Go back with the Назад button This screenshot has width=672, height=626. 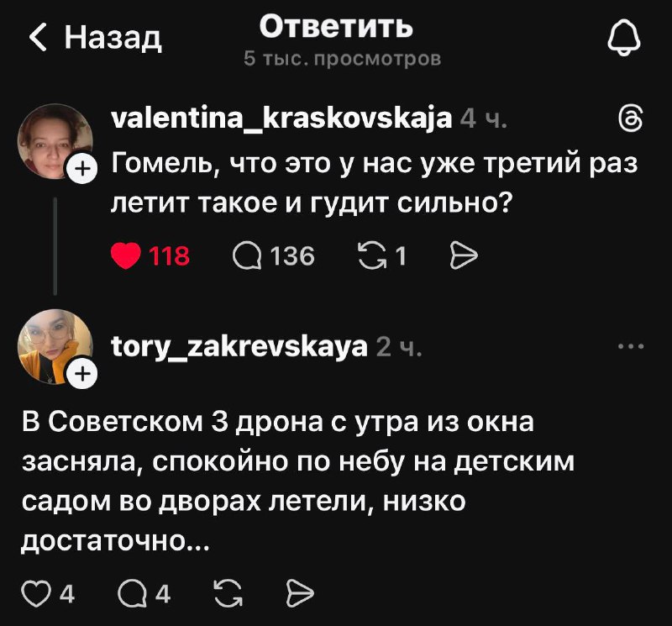point(95,37)
